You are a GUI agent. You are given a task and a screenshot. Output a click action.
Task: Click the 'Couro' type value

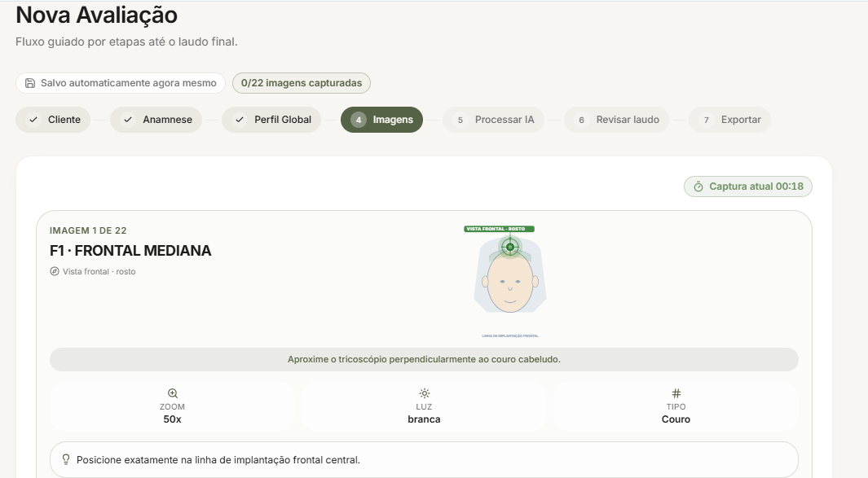(676, 419)
